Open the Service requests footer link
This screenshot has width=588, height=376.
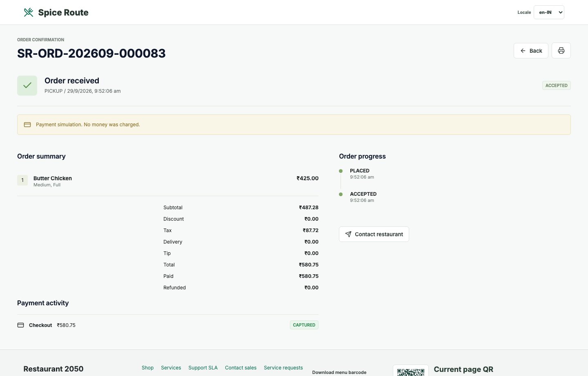pyautogui.click(x=283, y=368)
